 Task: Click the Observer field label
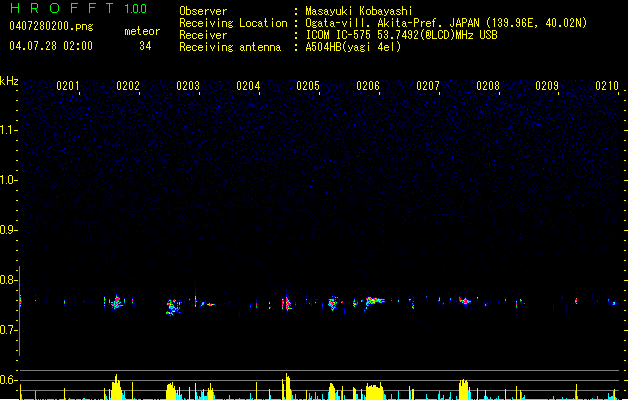(203, 11)
